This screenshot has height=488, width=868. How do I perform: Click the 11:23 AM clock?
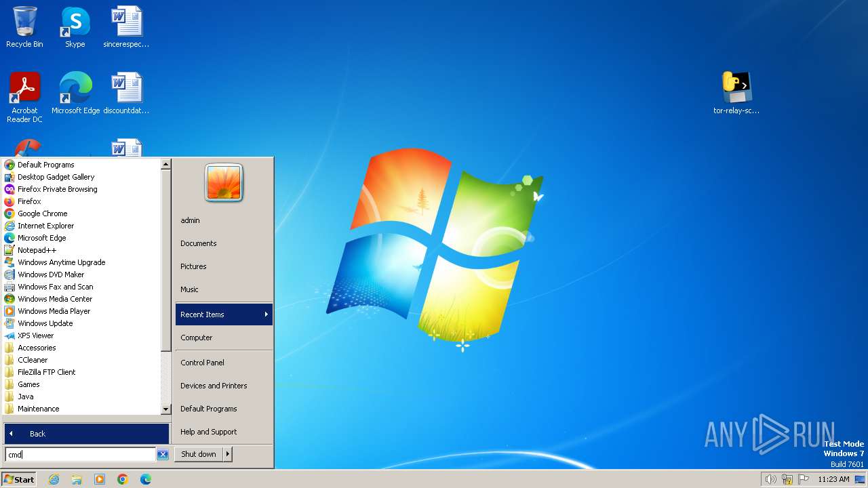[833, 479]
